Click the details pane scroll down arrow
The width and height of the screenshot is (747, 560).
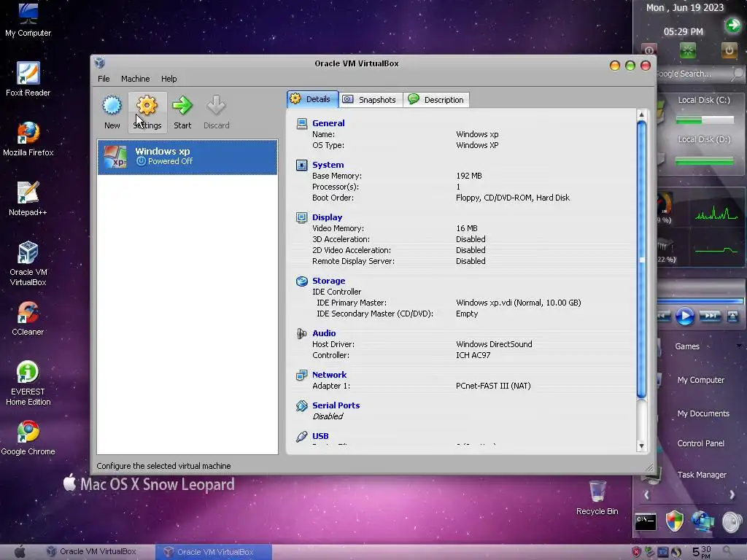pyautogui.click(x=641, y=446)
